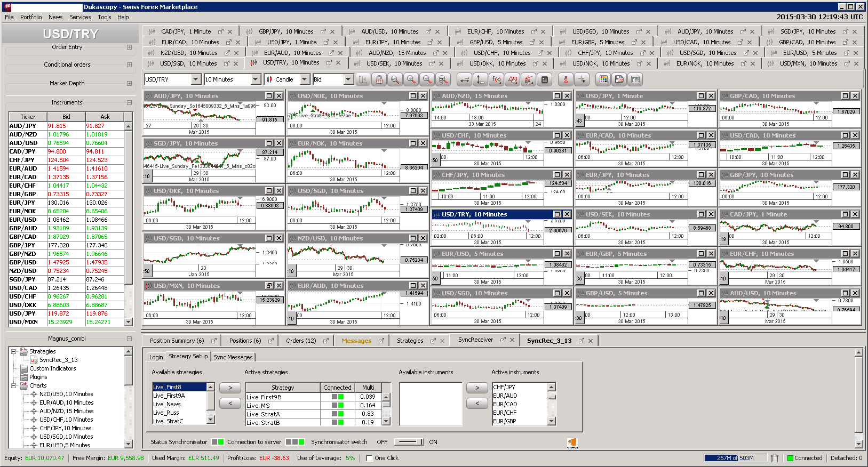Undock the Orders (12) tab
Image resolution: width=868 pixels, height=467 pixels.
325,341
